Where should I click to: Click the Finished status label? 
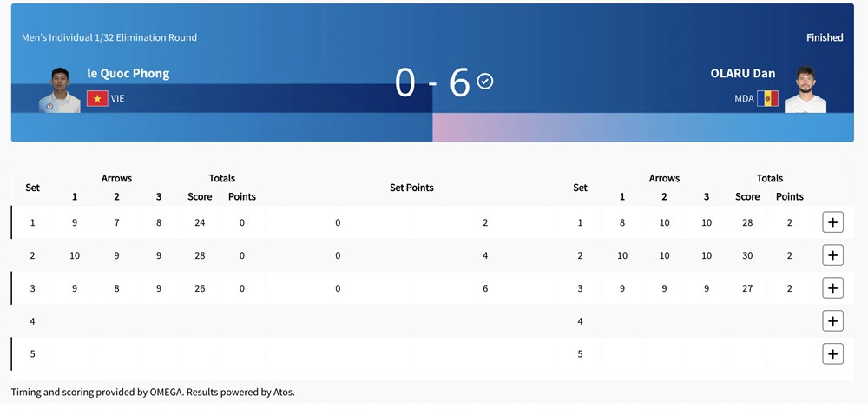[x=825, y=37]
